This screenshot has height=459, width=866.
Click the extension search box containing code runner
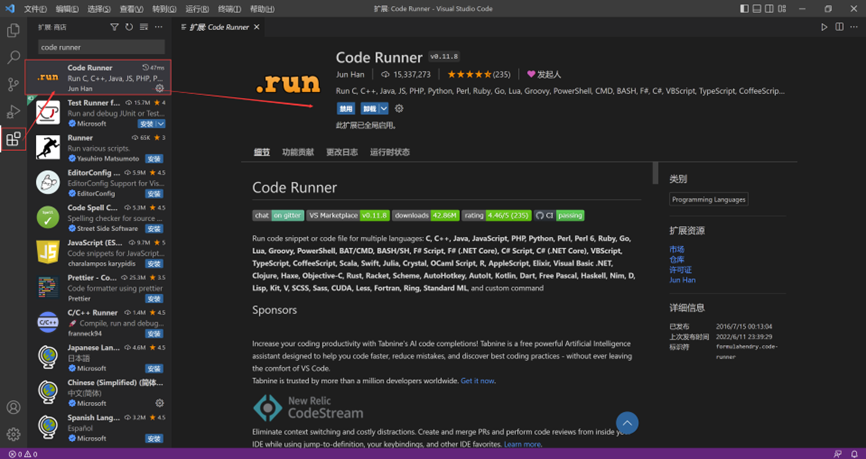pos(102,47)
